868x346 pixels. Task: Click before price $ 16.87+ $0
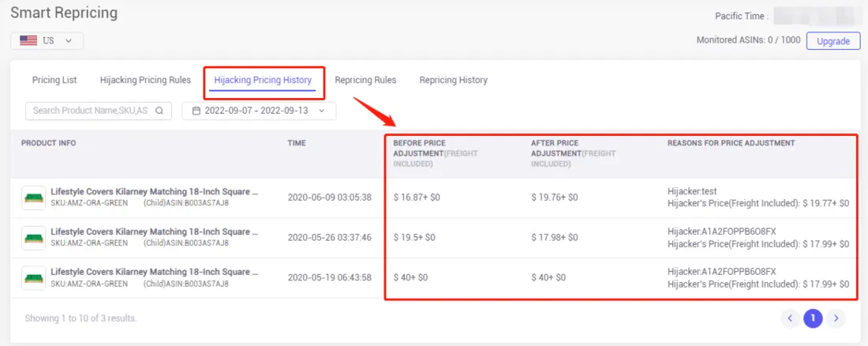[417, 197]
